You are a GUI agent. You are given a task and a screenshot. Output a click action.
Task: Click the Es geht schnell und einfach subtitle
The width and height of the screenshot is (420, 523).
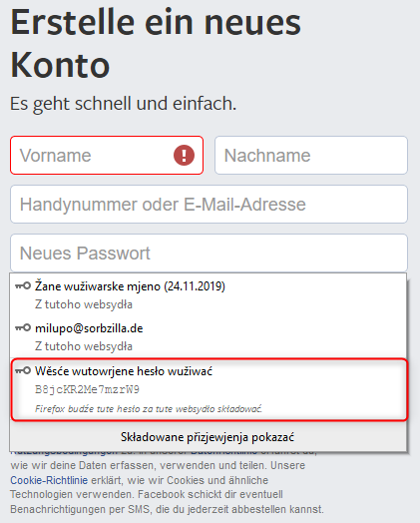124,104
